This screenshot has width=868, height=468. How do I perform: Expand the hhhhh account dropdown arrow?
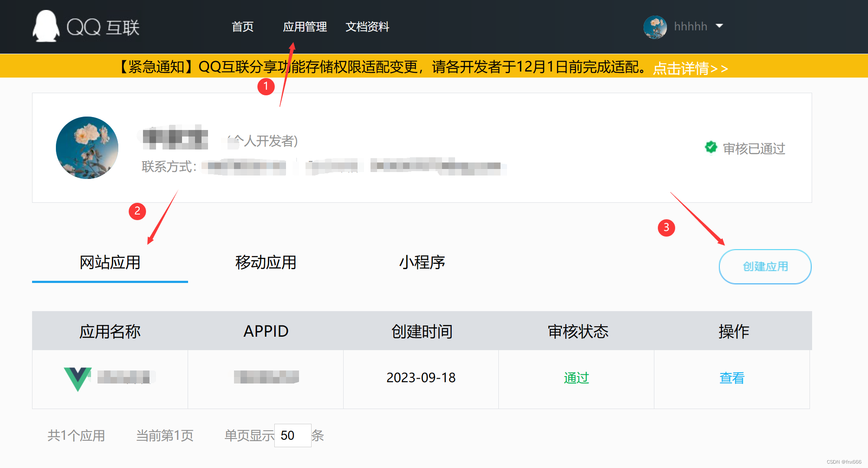[719, 26]
